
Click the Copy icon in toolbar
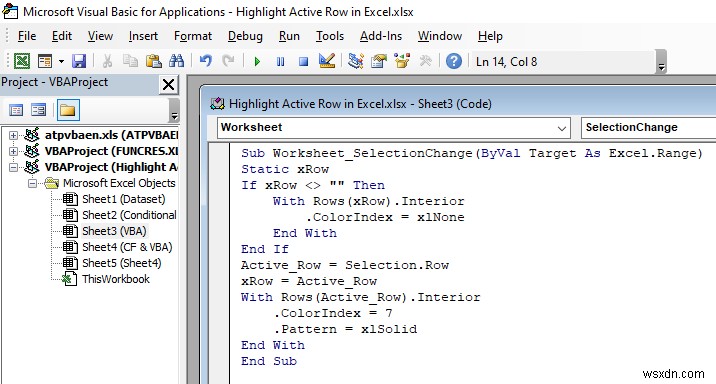(131, 61)
